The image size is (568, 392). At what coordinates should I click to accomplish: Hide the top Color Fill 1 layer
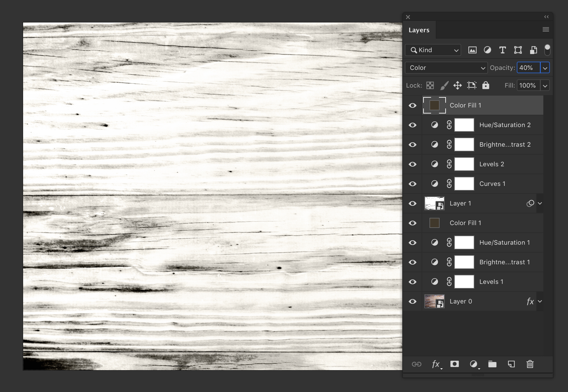coord(412,105)
